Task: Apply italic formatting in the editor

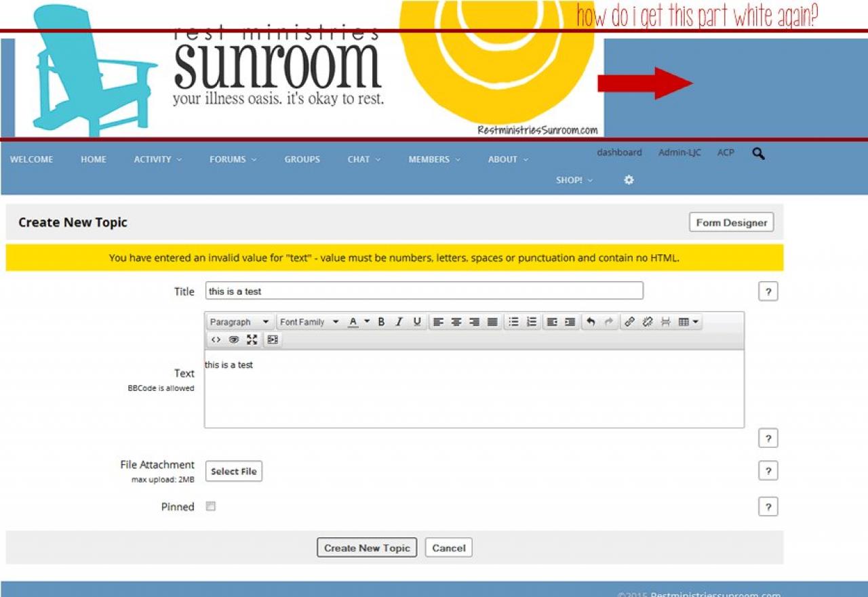Action: [x=399, y=322]
